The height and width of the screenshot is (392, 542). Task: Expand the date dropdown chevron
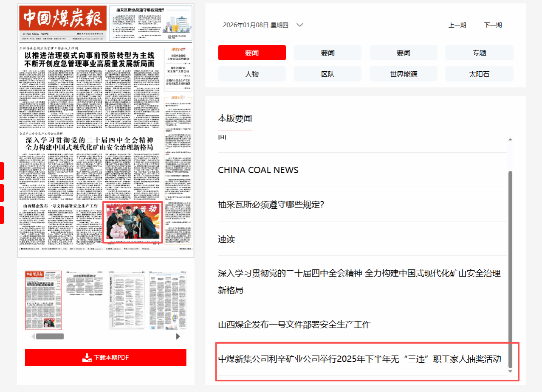[300, 25]
